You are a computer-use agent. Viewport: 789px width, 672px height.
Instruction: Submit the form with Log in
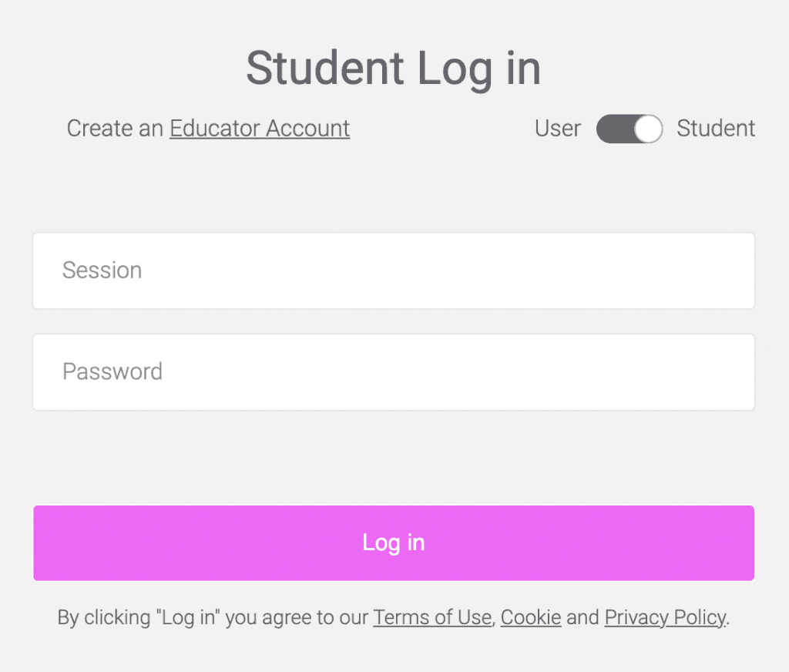394,543
